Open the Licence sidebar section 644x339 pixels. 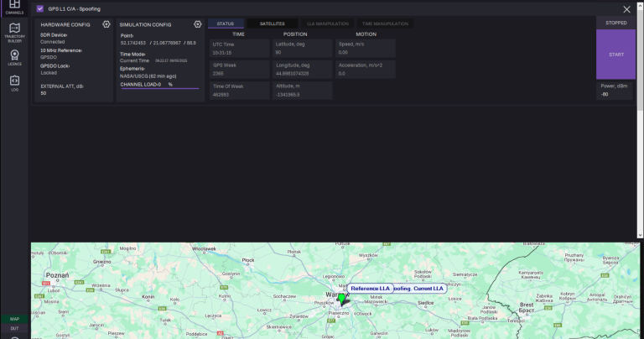[x=14, y=58]
